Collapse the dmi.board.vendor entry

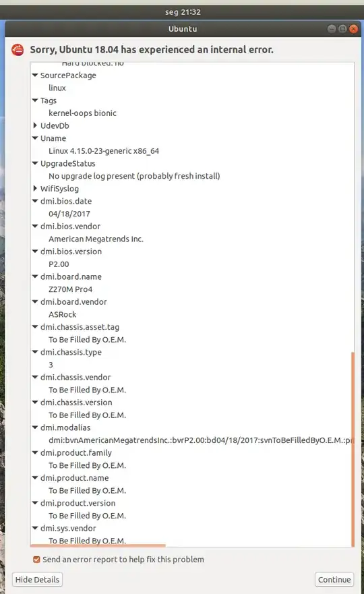35,301
